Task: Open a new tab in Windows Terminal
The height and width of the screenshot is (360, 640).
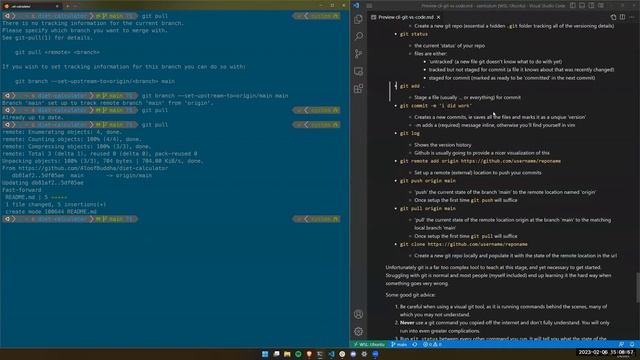Action: (68, 6)
